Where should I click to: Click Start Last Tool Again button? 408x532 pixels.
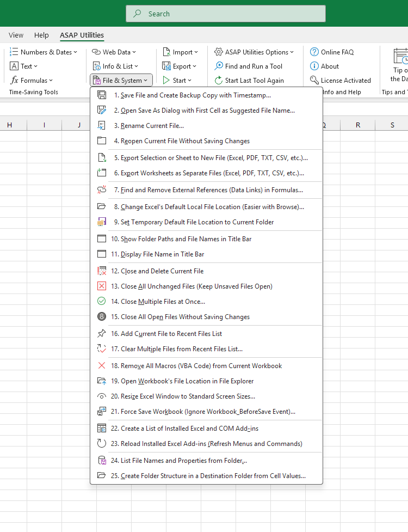[249, 81]
